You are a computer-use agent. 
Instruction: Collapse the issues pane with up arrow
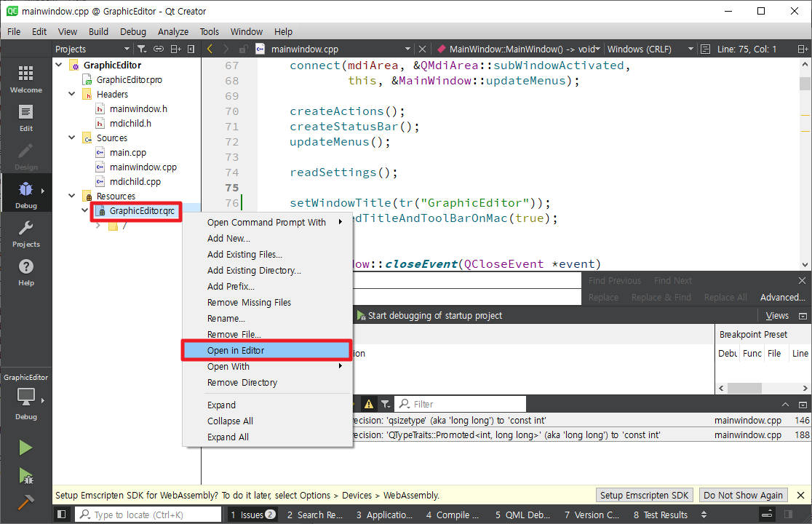[x=786, y=405]
